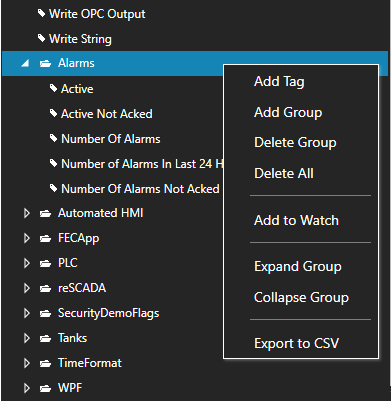Select the FECApp group label
Viewport: 391px width, 401px height.
point(79,239)
